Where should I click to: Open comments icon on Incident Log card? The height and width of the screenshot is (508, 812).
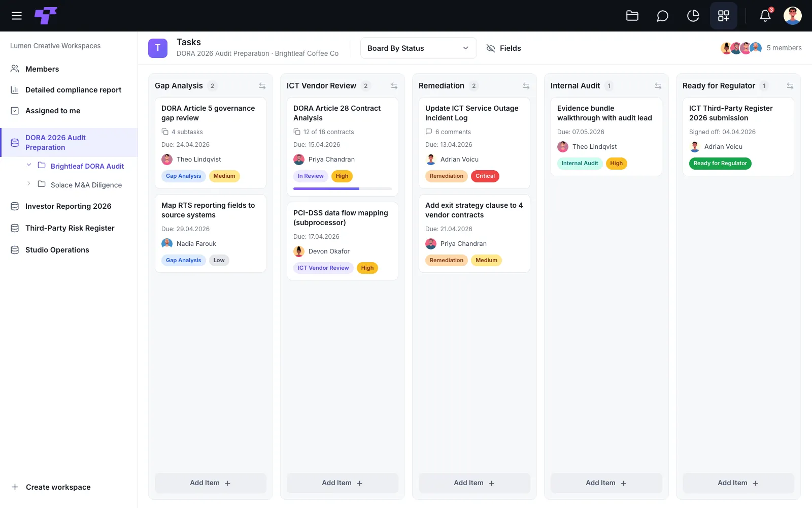pyautogui.click(x=429, y=132)
